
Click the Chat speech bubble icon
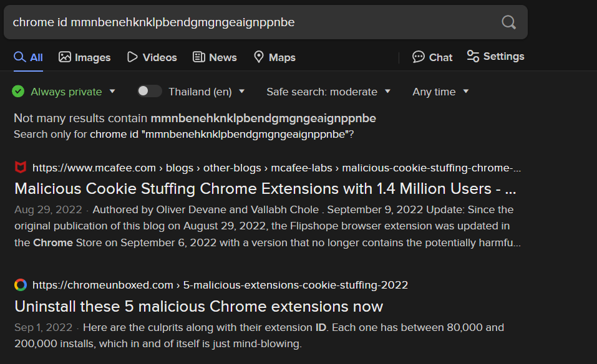418,57
